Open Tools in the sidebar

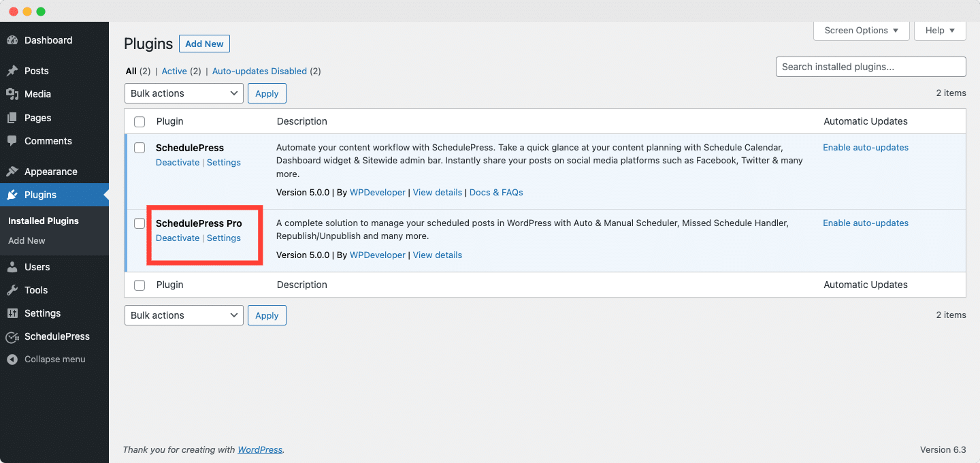pos(36,290)
